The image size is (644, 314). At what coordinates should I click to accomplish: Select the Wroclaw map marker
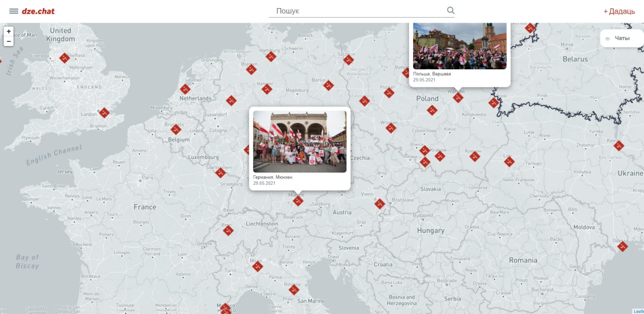pyautogui.click(x=391, y=128)
